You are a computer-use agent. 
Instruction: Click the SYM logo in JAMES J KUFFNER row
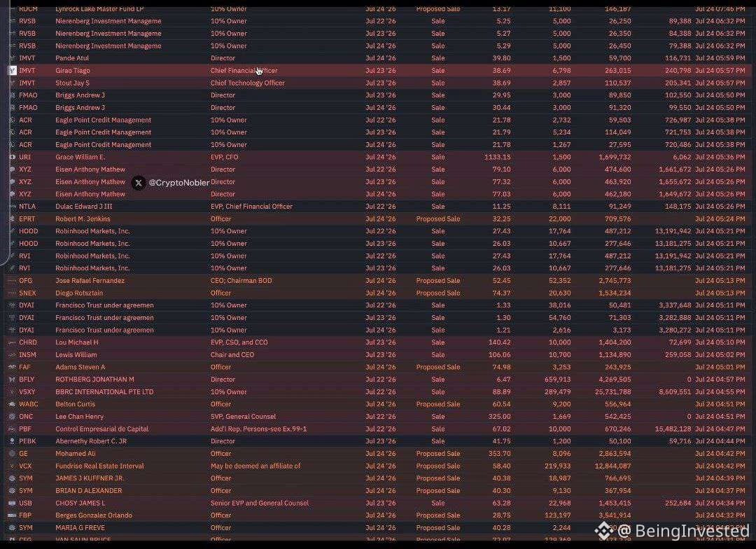(13, 478)
